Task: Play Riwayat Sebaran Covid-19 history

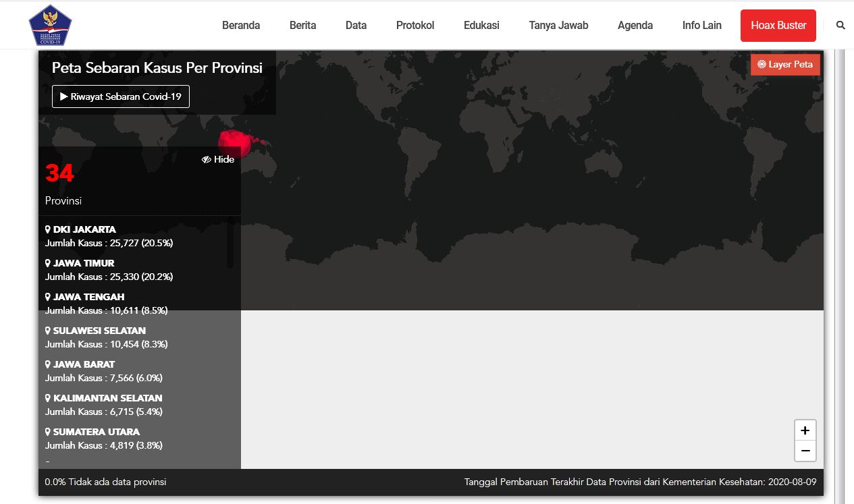Action: [x=121, y=96]
